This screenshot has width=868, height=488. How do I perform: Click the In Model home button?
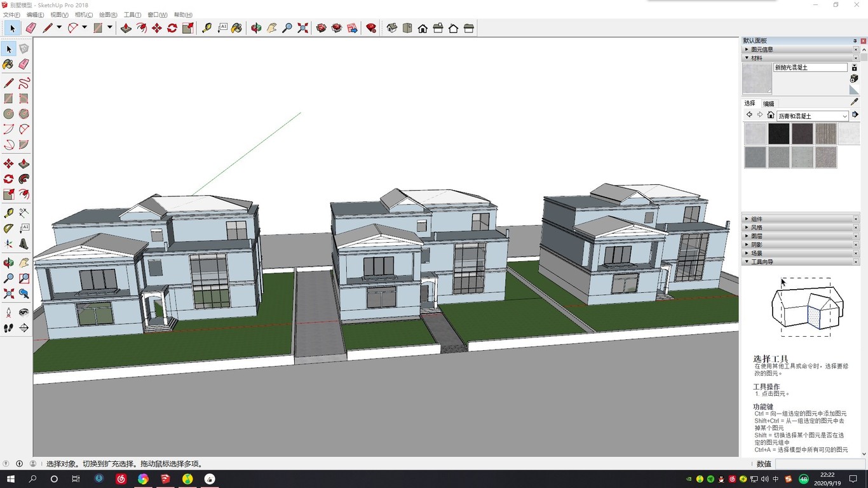coord(771,115)
